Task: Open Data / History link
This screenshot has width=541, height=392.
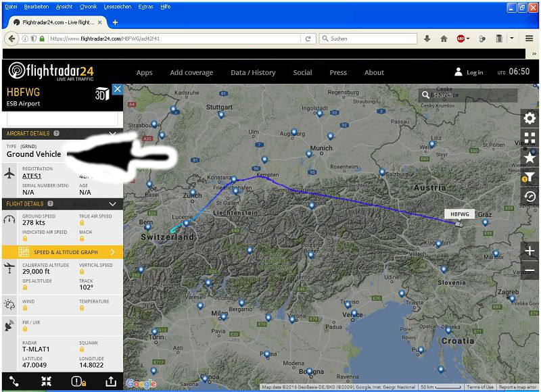Action: (x=253, y=72)
